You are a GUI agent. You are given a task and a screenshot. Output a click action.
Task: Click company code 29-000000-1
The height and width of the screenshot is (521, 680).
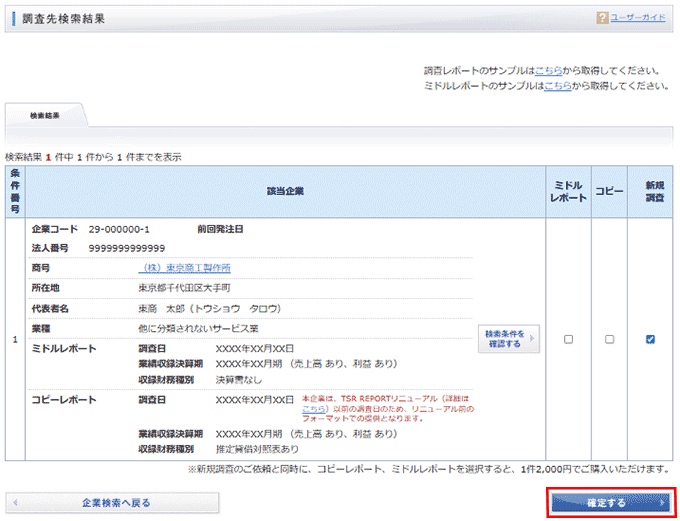click(119, 229)
